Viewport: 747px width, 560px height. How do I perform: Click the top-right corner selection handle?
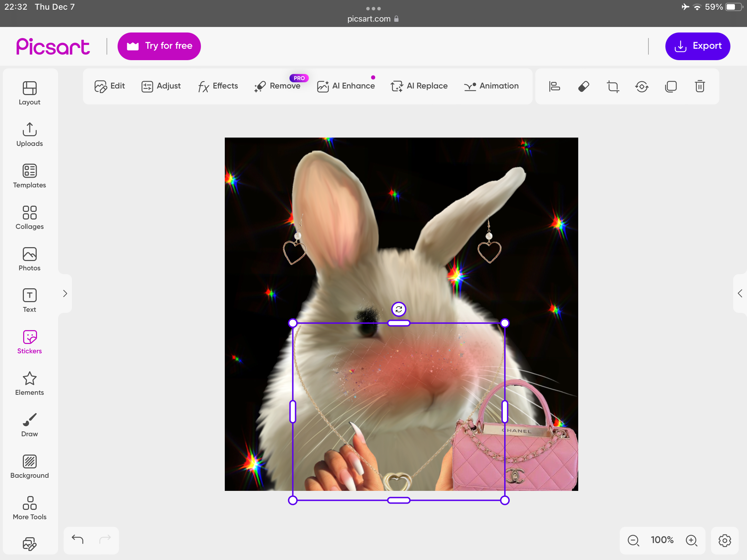coord(505,323)
